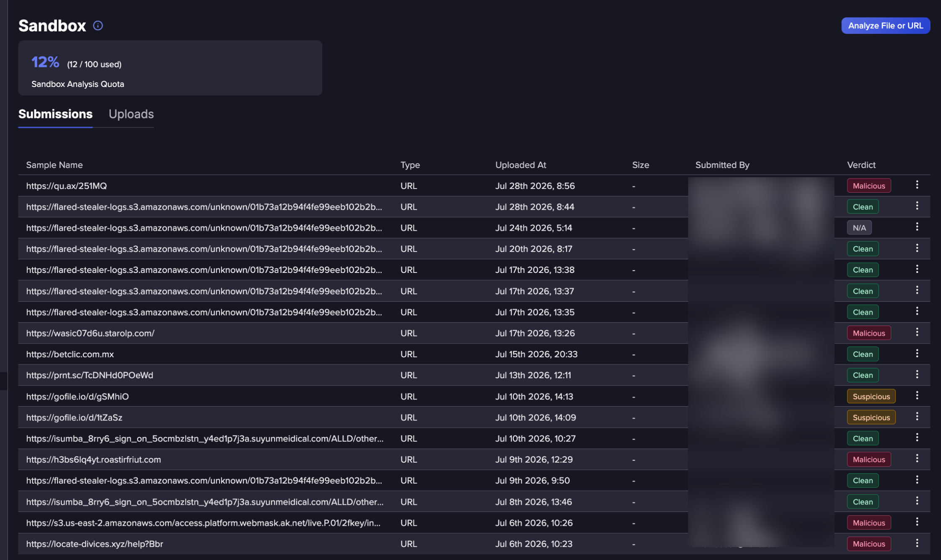Open kebab menu for wasic07d6u.starolp.com row
Image resolution: width=941 pixels, height=560 pixels.
pyautogui.click(x=917, y=332)
